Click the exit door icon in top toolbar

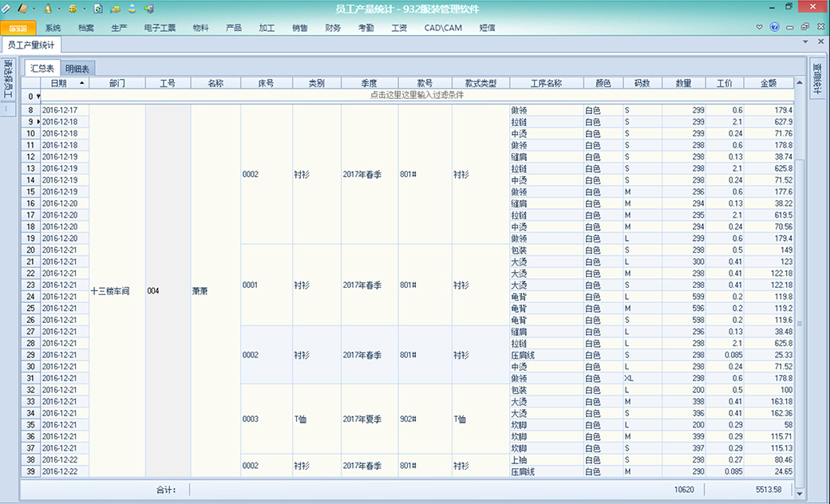[148, 8]
